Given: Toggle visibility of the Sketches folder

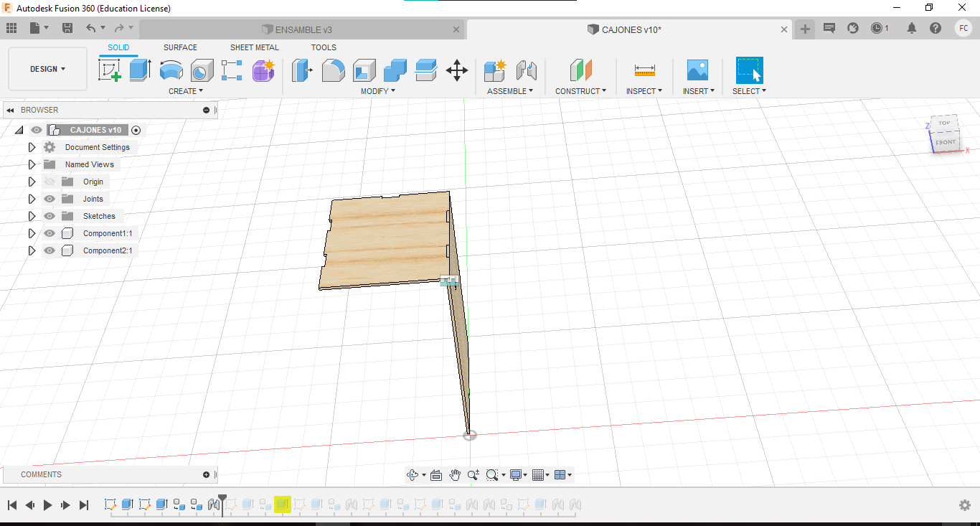Looking at the screenshot, I should [x=50, y=216].
